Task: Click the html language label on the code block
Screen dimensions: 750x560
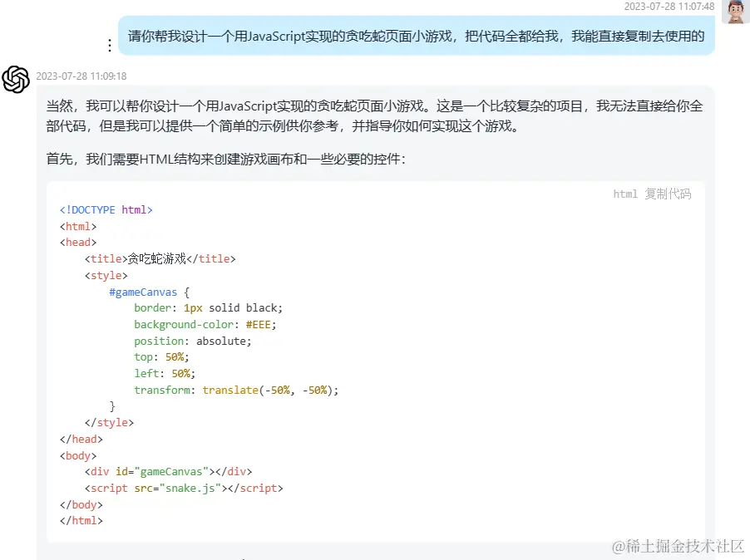Action: [625, 194]
